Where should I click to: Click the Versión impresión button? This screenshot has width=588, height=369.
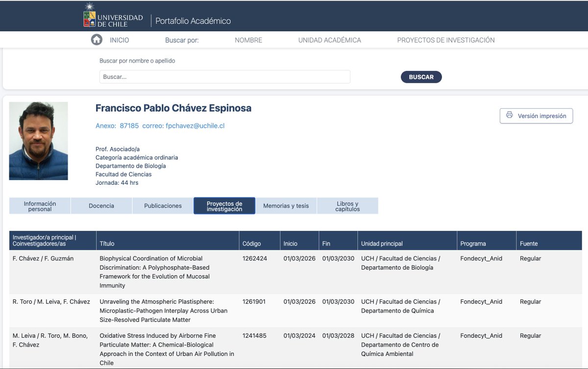(x=536, y=116)
